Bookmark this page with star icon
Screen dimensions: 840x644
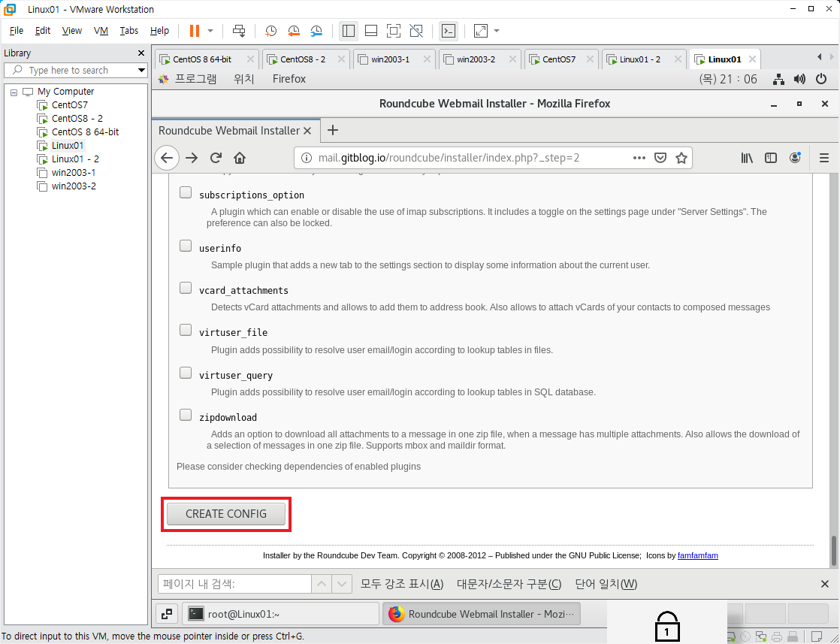tap(681, 158)
